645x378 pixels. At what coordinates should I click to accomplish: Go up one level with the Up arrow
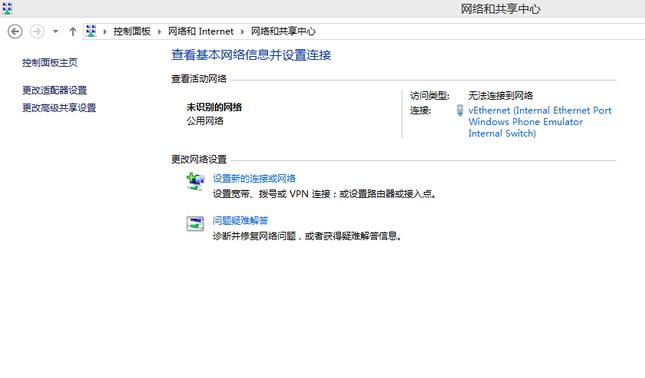[73, 32]
